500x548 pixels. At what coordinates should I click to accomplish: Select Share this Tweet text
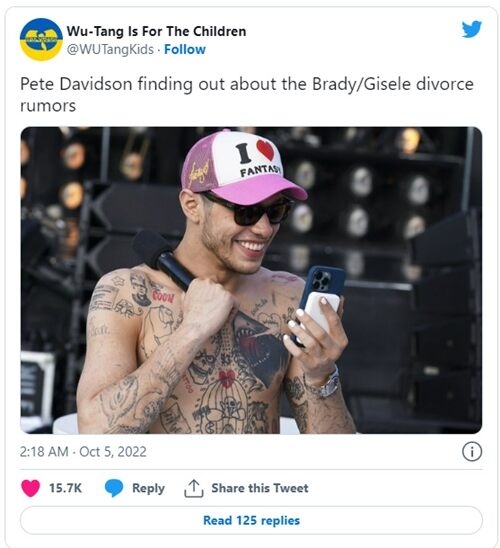click(260, 488)
